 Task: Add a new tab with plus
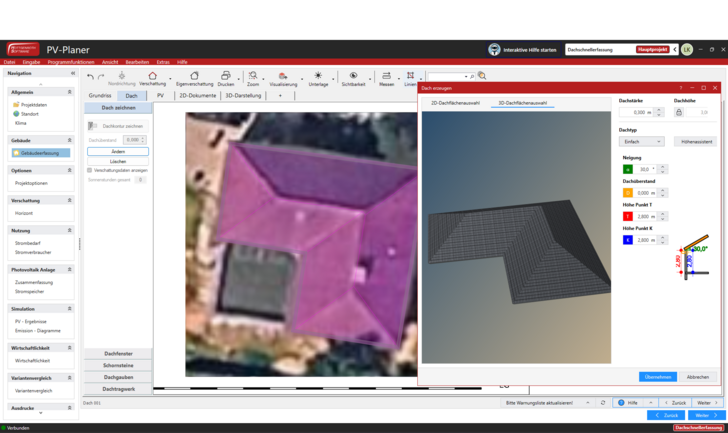(280, 96)
